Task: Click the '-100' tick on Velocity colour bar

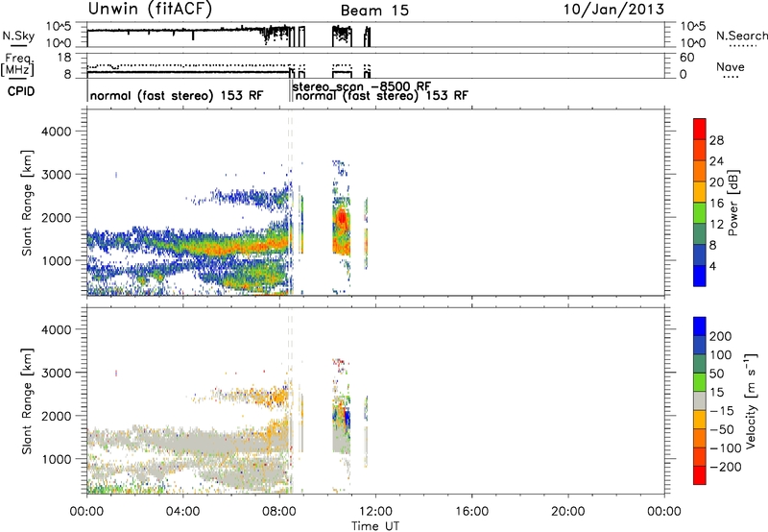Action: pos(726,448)
